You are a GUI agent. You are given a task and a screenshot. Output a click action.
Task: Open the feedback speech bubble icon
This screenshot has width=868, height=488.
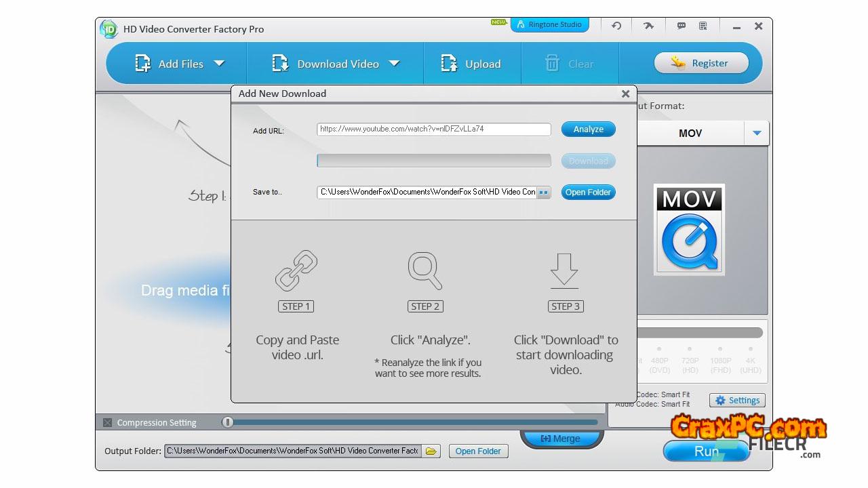point(682,26)
